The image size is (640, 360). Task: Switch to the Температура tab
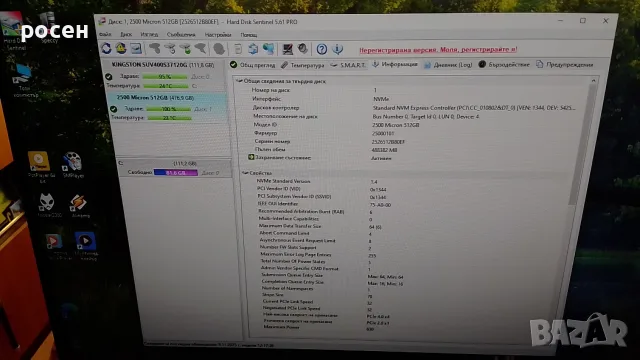[302, 65]
